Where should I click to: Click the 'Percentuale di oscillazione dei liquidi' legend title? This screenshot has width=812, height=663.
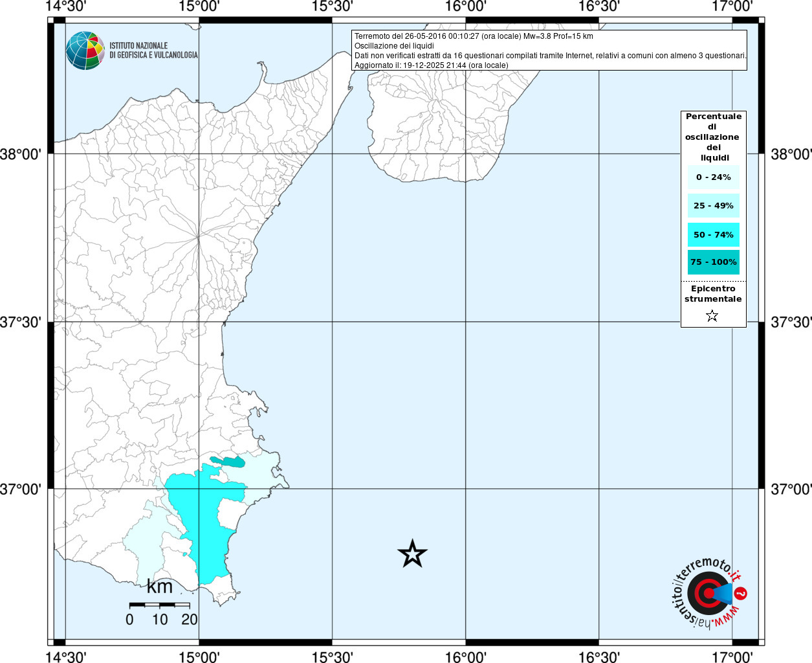[713, 137]
